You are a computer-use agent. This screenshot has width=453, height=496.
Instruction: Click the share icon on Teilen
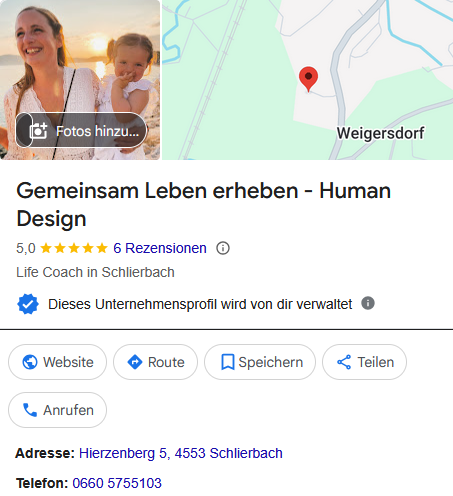(344, 362)
